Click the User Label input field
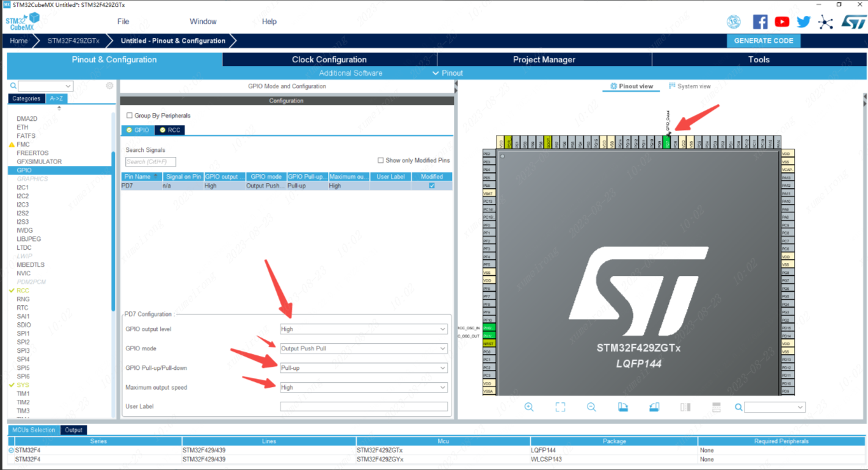Screen dimensions: 868x470 coord(363,407)
